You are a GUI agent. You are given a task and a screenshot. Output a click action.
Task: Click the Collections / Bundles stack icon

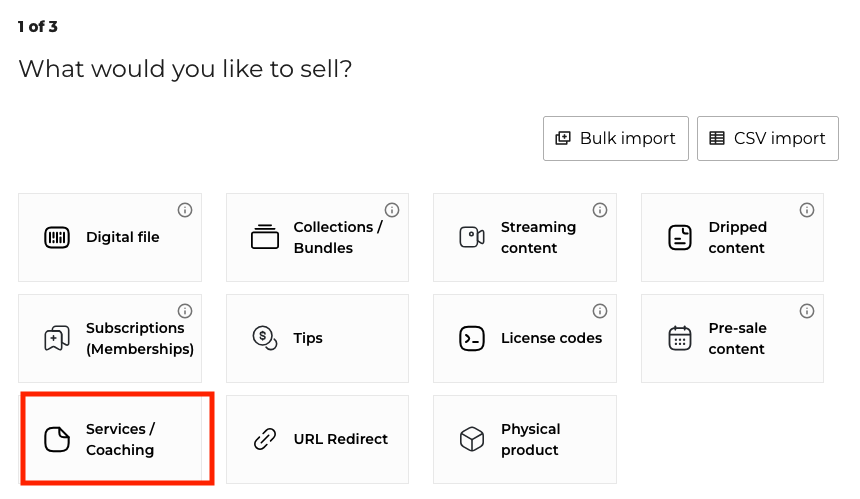pos(264,238)
